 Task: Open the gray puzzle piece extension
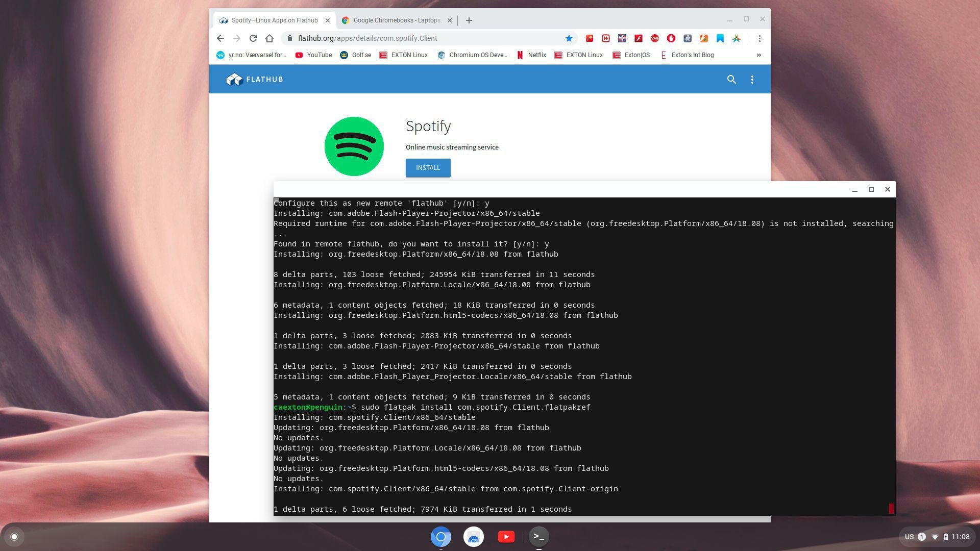688,38
